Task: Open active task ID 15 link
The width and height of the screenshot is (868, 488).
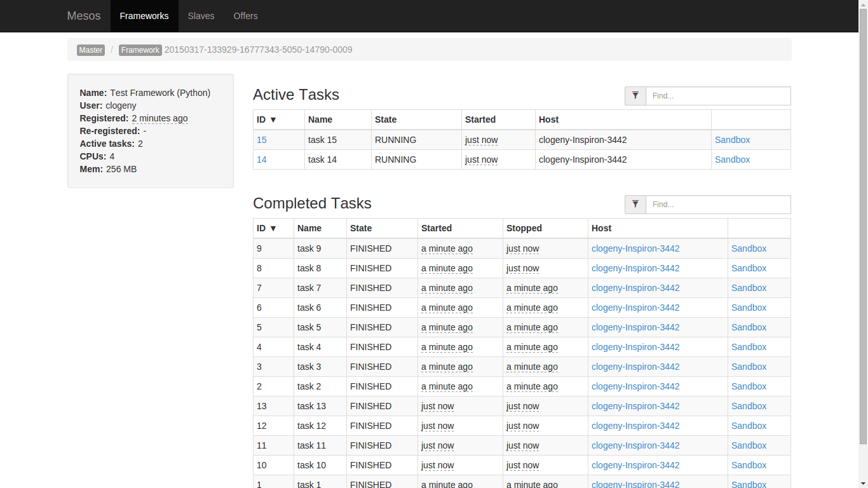Action: click(262, 140)
